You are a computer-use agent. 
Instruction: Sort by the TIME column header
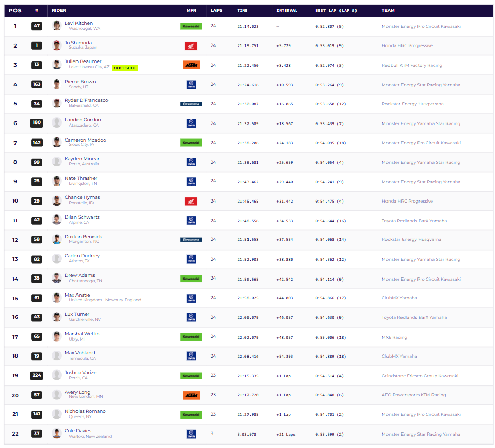click(242, 10)
